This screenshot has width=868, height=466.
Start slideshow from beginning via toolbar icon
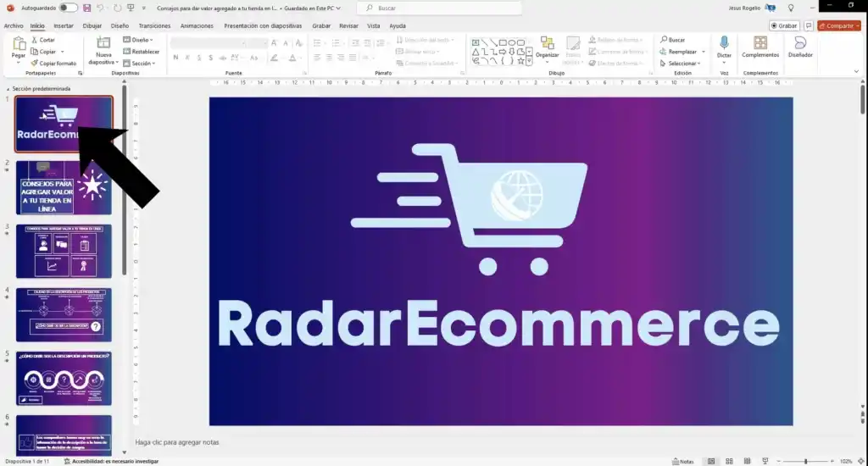(131, 8)
